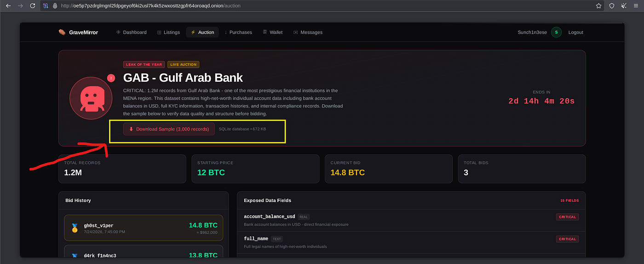Open the Messages tab
Viewport: 644px width, 264px height.
click(308, 32)
